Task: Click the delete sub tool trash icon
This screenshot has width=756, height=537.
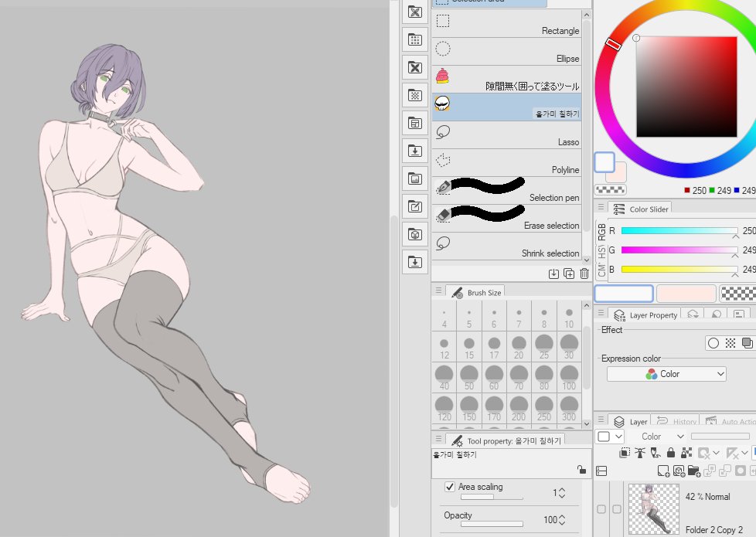Action: (x=584, y=274)
